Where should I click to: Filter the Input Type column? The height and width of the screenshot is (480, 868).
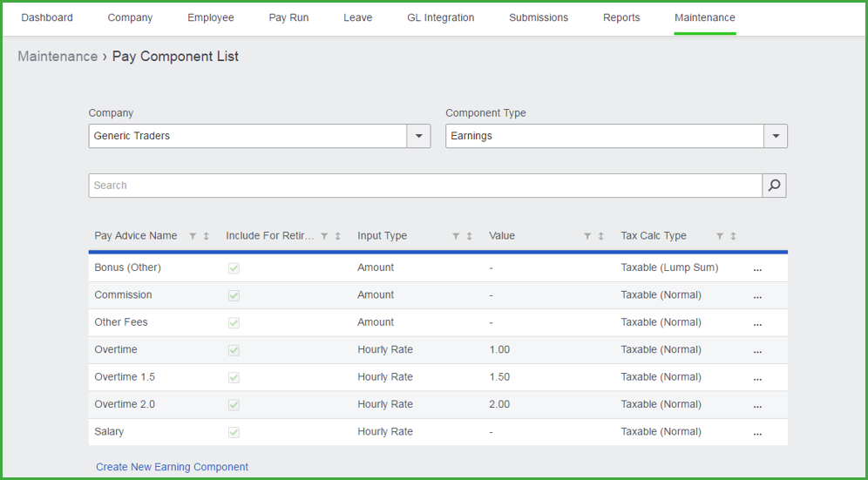(x=456, y=236)
